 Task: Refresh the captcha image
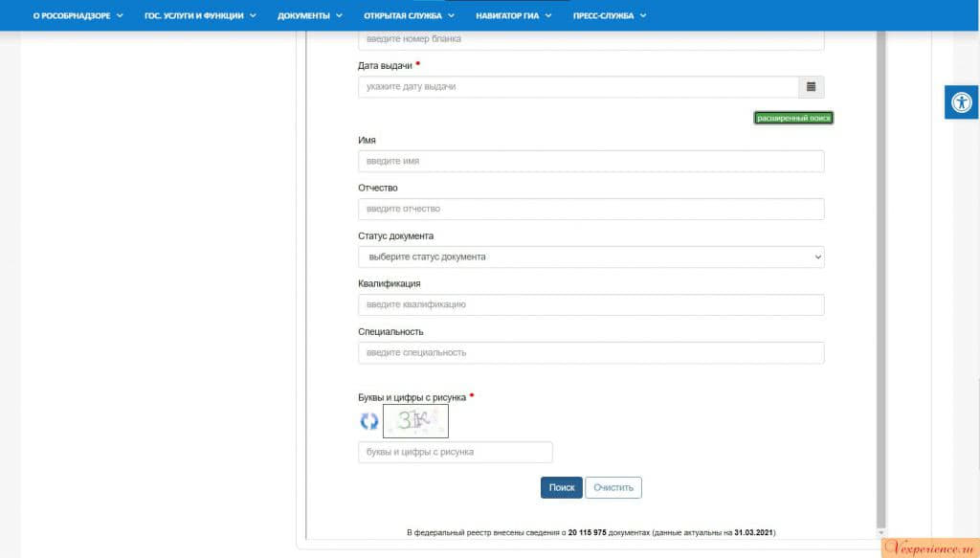[x=368, y=421]
